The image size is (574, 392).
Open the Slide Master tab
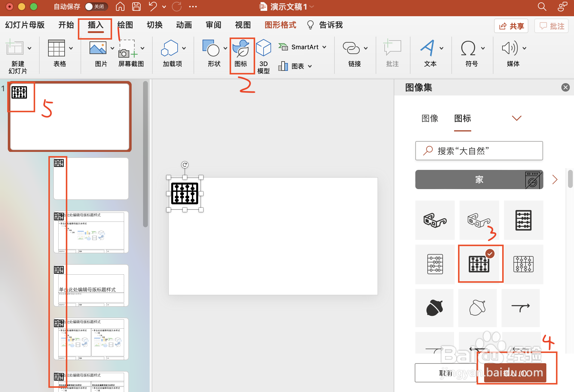(x=25, y=25)
